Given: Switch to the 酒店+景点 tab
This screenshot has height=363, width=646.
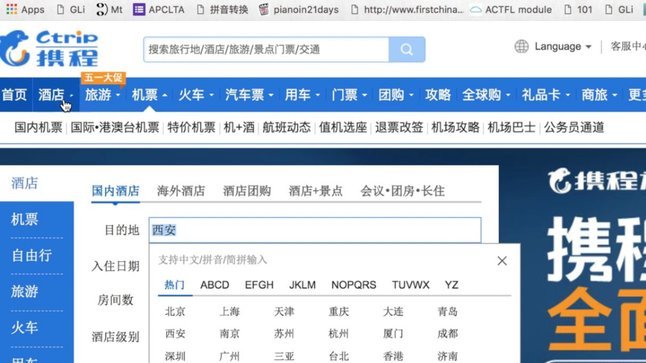Looking at the screenshot, I should pyautogui.click(x=316, y=191).
